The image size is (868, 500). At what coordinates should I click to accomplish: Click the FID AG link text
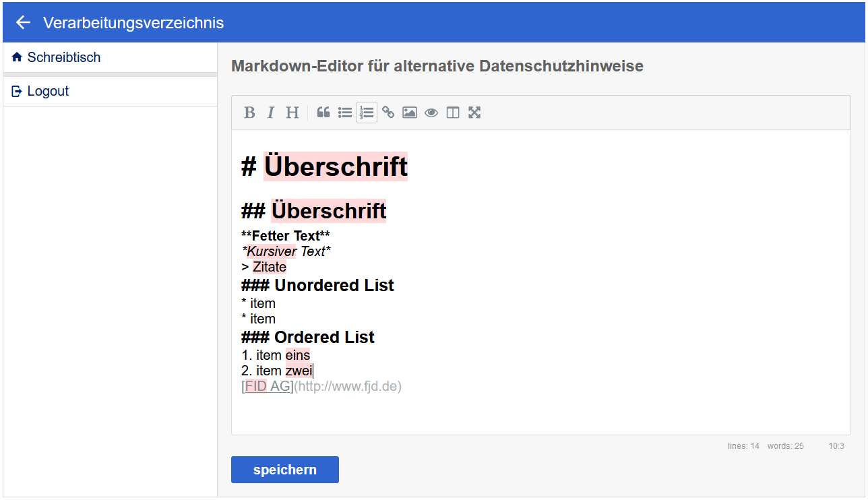pos(268,387)
